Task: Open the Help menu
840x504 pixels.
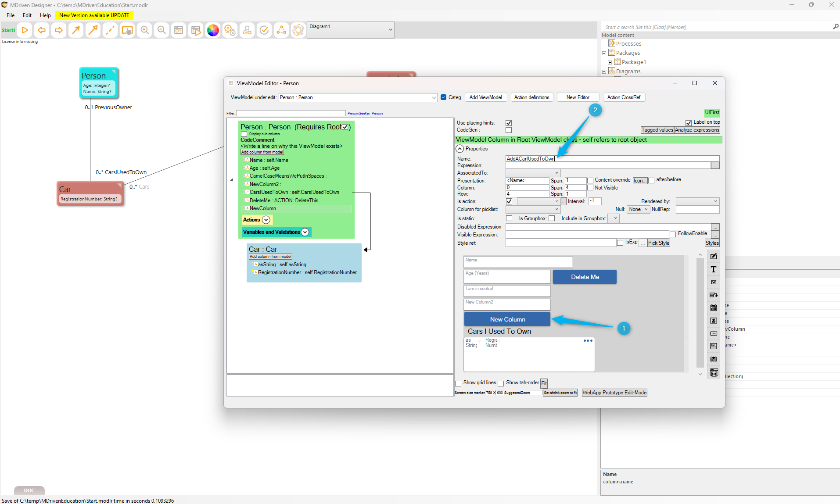Action: (x=45, y=15)
